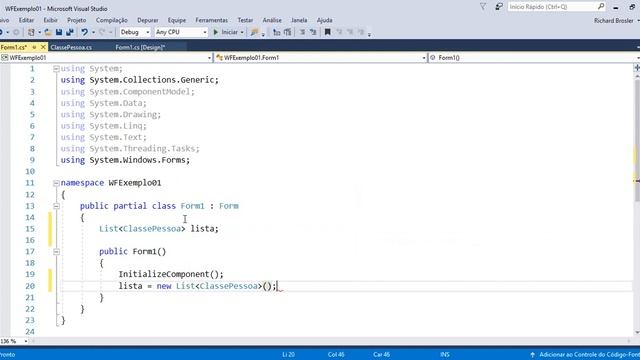Open the Depurar menu
The height and width of the screenshot is (360, 640).
148,20
